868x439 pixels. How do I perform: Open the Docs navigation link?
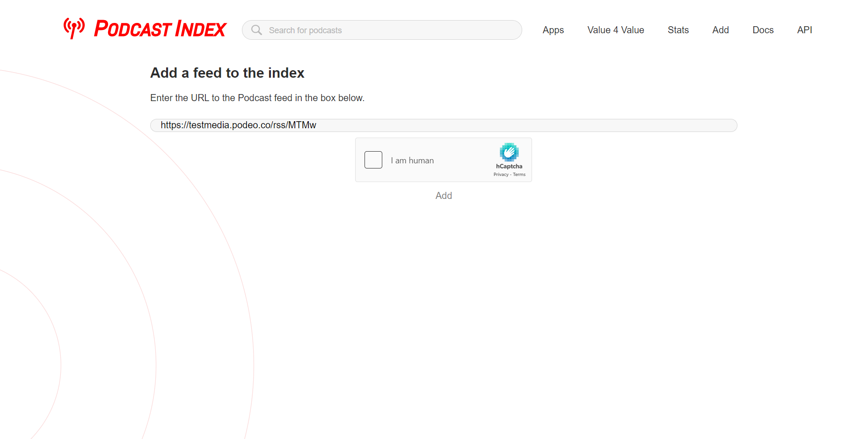(x=763, y=30)
